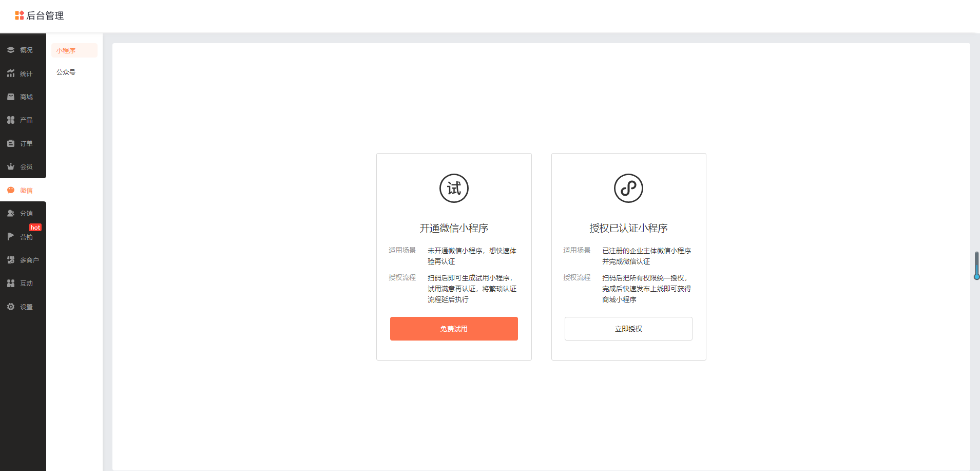
Task: Click the 多商户 icon in sidebar
Action: [x=11, y=260]
